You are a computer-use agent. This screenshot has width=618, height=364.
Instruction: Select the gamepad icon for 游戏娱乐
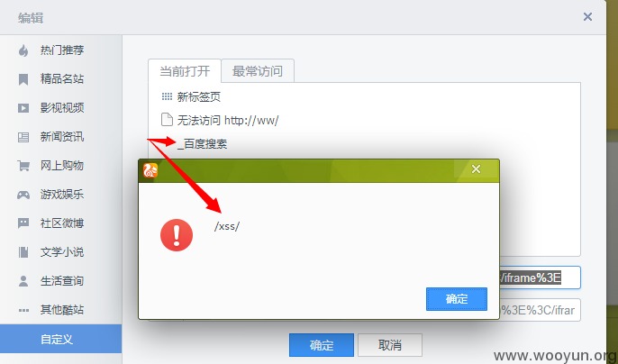tap(23, 195)
